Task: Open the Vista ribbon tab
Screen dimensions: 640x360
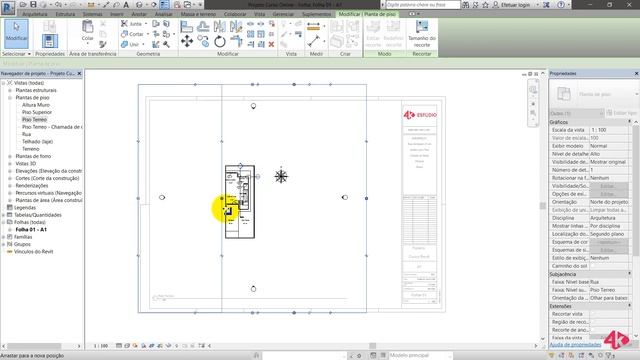Action: pos(260,14)
